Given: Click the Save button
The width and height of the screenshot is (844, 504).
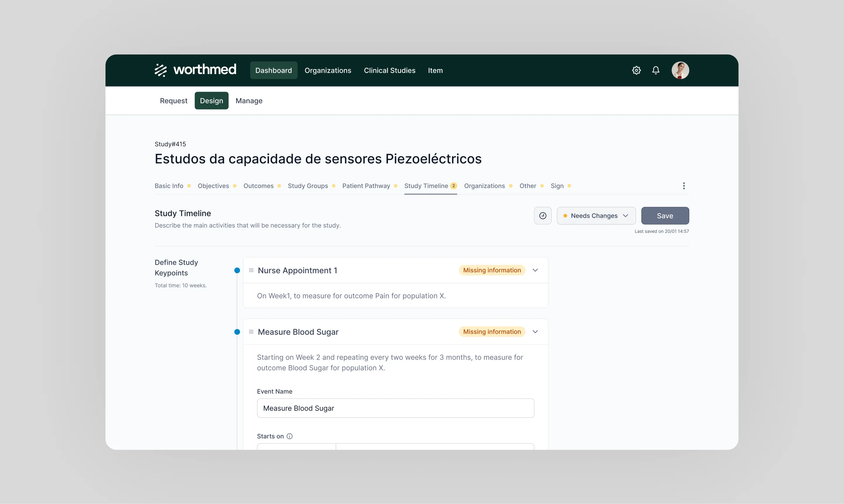Looking at the screenshot, I should [x=665, y=216].
